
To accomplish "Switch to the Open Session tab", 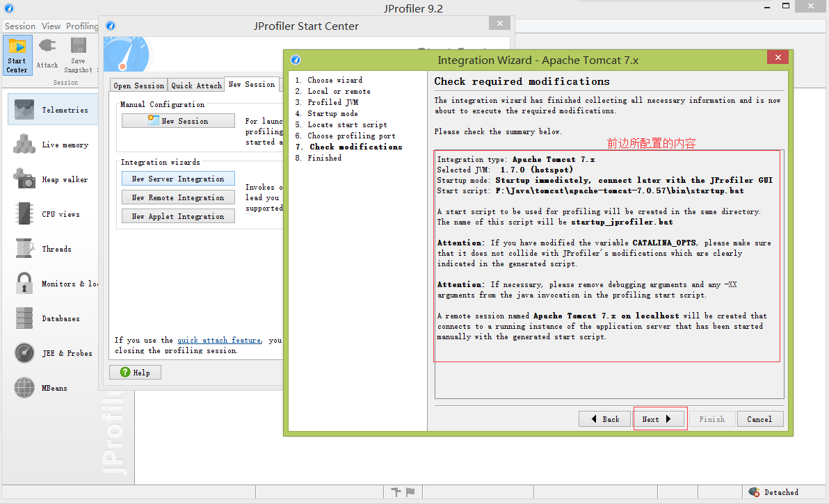I will tap(139, 85).
